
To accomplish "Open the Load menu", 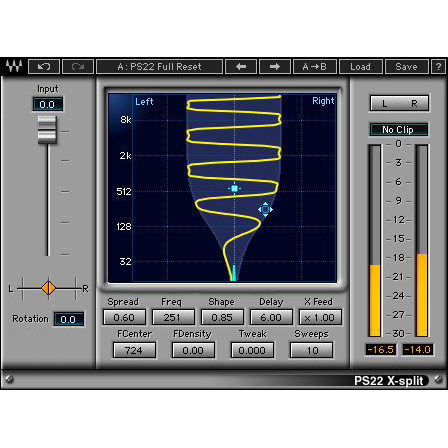I will pyautogui.click(x=360, y=67).
